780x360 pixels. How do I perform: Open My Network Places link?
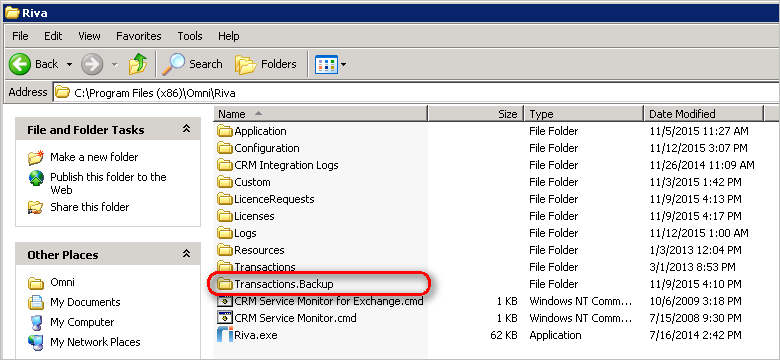pos(95,342)
